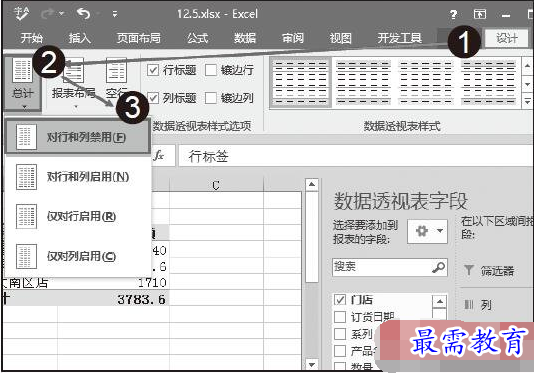Viewport: 534px width, 373px height.
Task: Click the 搜索 field search box
Action: pyautogui.click(x=389, y=267)
